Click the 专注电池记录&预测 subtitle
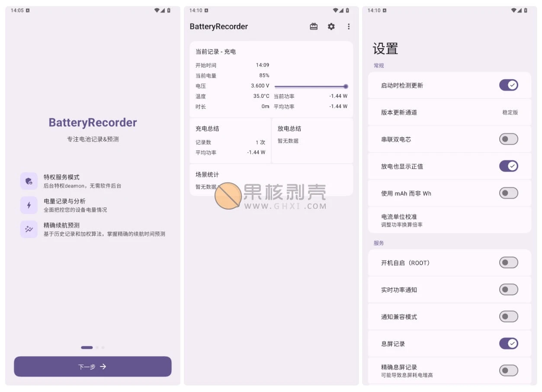 93,139
